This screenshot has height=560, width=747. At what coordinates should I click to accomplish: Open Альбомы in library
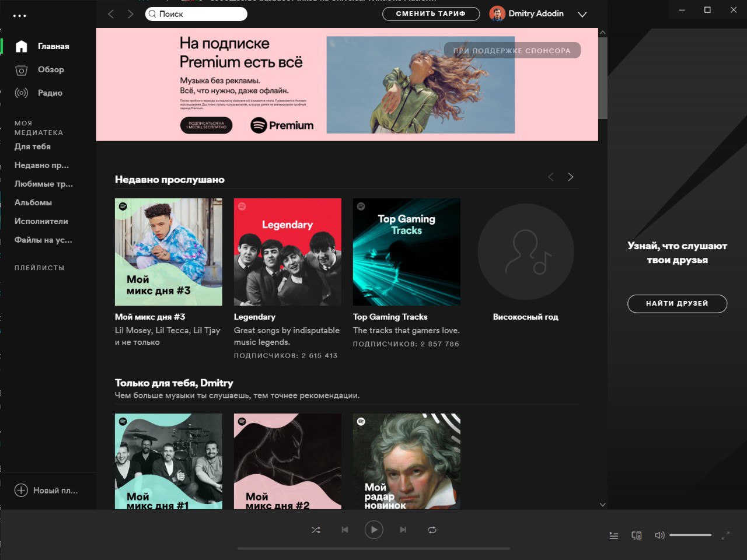[33, 202]
